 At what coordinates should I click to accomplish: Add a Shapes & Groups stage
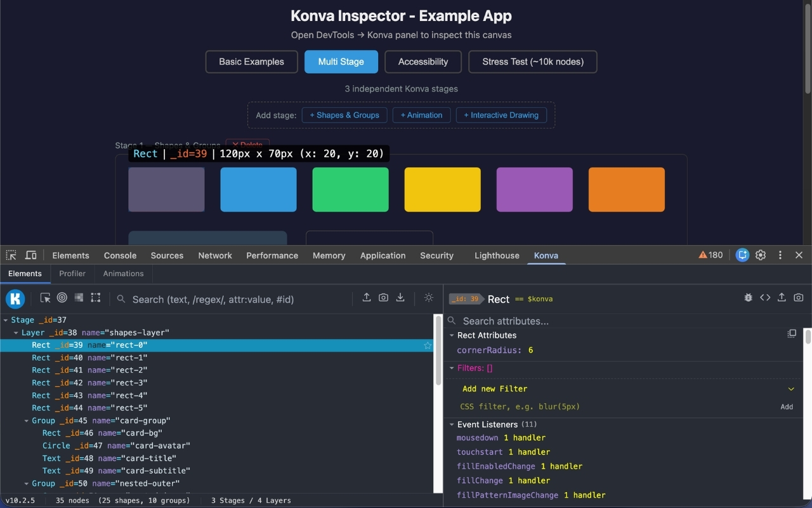[344, 115]
